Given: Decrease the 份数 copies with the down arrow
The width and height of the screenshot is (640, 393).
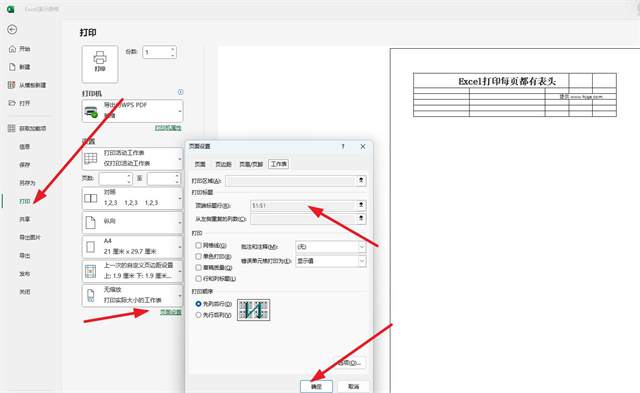Looking at the screenshot, I should 173,55.
